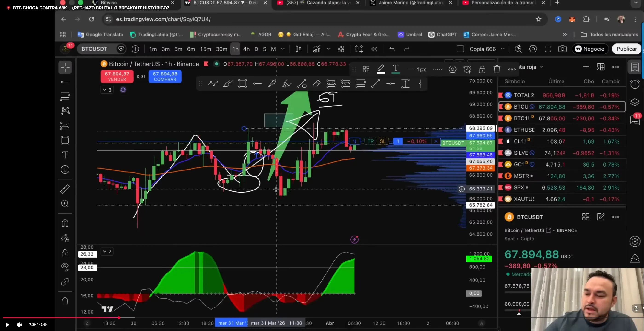Open the ruler measure tool

click(x=65, y=189)
